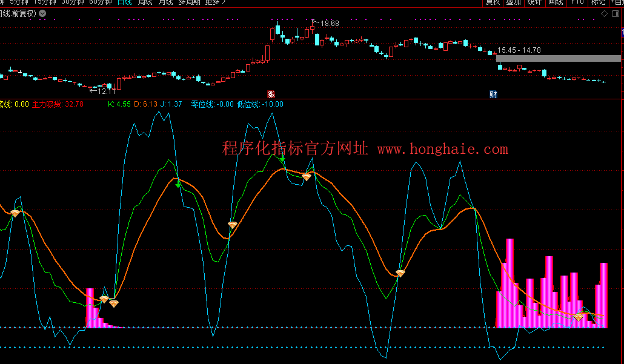Click the 复权 button
This screenshot has width=624, height=364.
[x=493, y=2]
